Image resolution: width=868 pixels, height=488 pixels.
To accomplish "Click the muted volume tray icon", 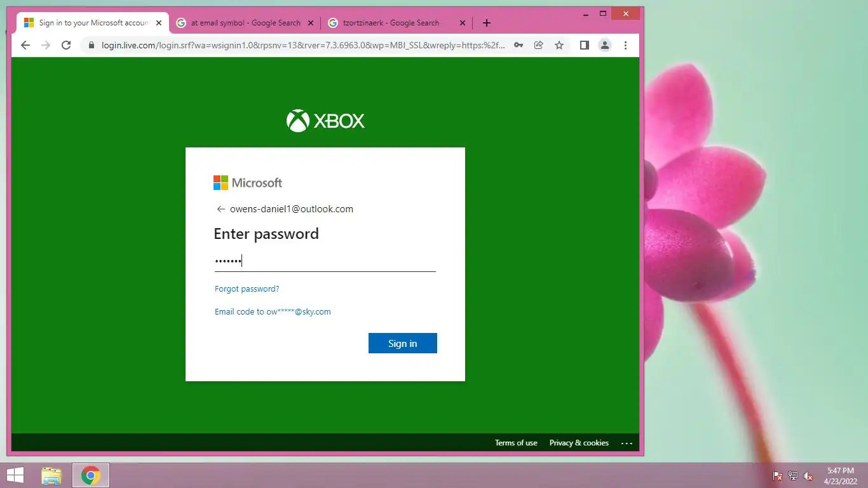I will pyautogui.click(x=808, y=476).
